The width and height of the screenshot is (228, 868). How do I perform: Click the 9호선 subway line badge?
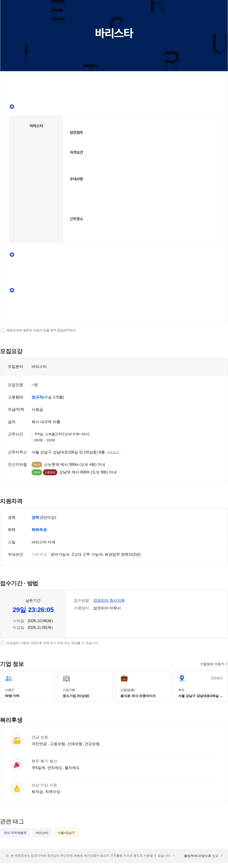pyautogui.click(x=37, y=465)
